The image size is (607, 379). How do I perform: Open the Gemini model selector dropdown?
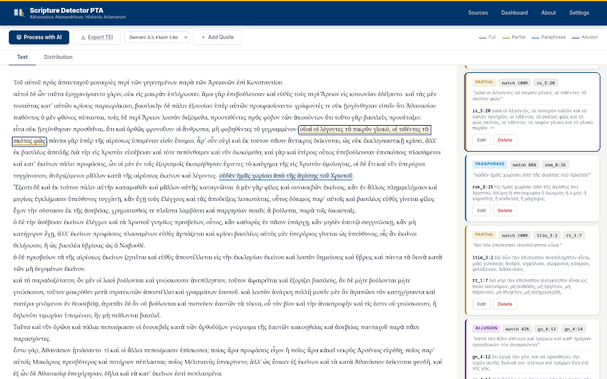(157, 37)
